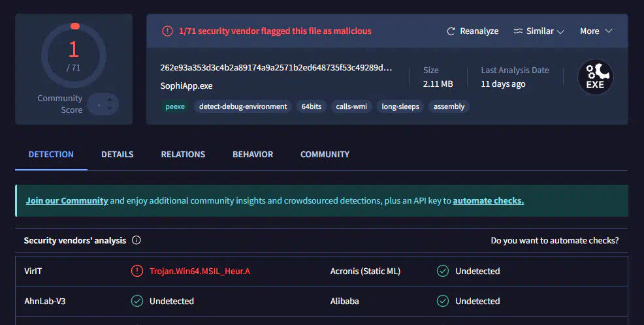Image resolution: width=644 pixels, height=325 pixels.
Task: Expand the More menu
Action: click(x=596, y=31)
